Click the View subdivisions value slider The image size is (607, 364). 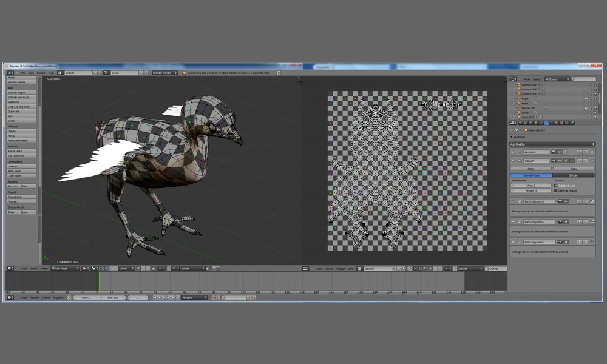531,186
